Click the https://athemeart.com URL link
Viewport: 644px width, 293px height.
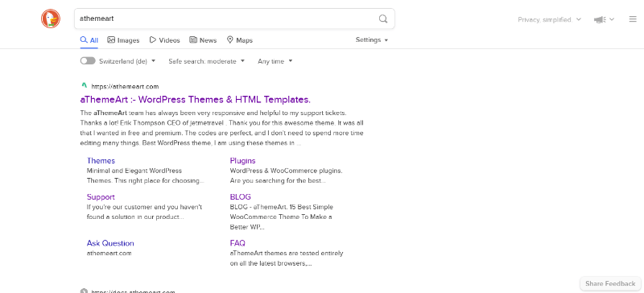click(x=125, y=86)
